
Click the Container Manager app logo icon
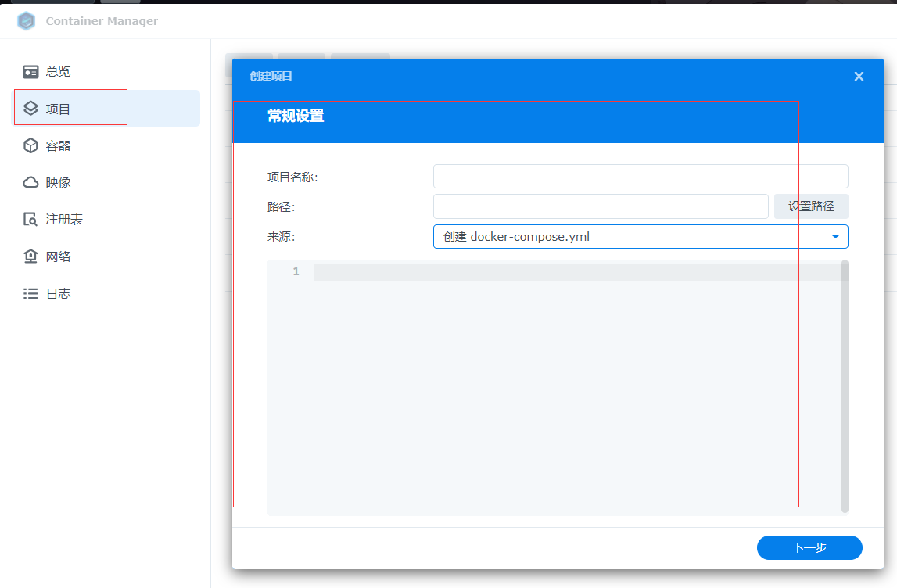coord(27,21)
